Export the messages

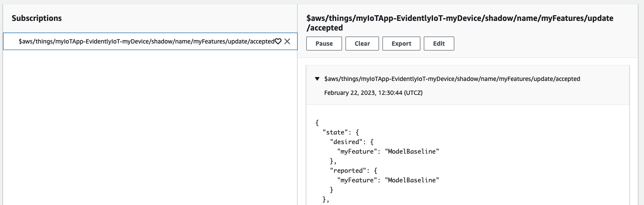pyautogui.click(x=401, y=44)
